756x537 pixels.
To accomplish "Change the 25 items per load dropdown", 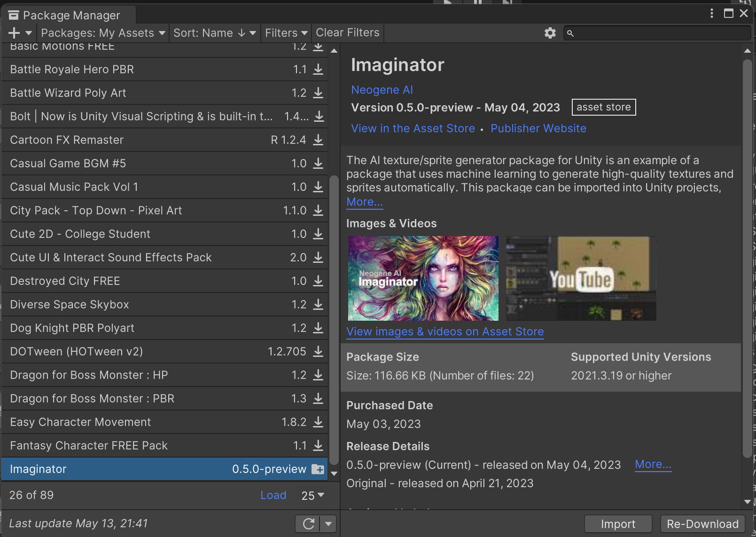I will click(x=313, y=496).
